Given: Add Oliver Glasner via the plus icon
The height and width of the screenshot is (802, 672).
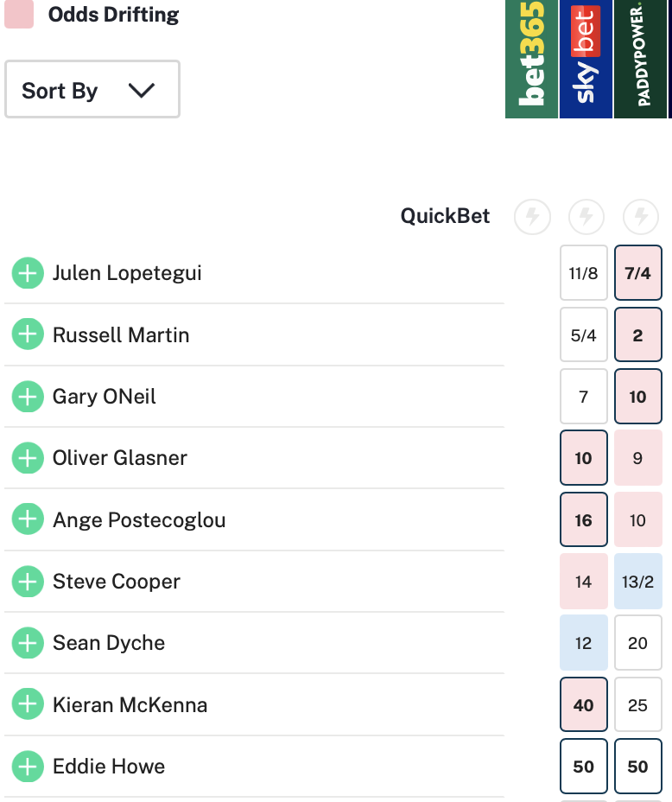Looking at the screenshot, I should tap(28, 458).
